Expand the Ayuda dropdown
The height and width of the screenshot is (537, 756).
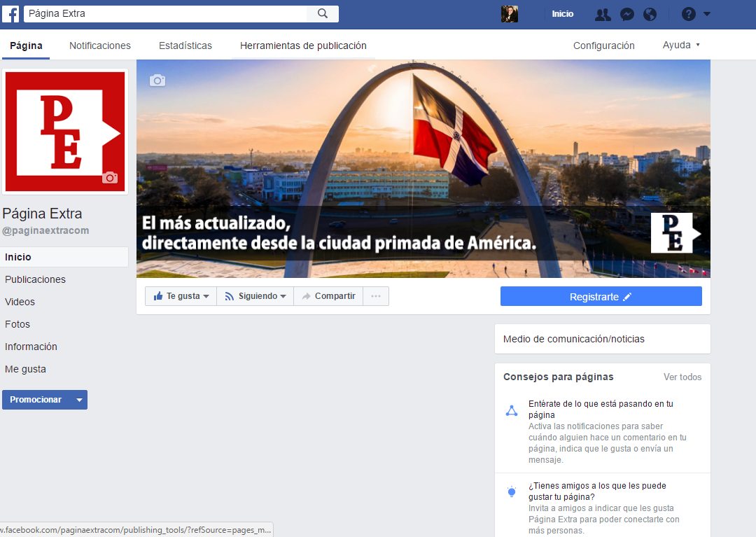click(x=681, y=45)
